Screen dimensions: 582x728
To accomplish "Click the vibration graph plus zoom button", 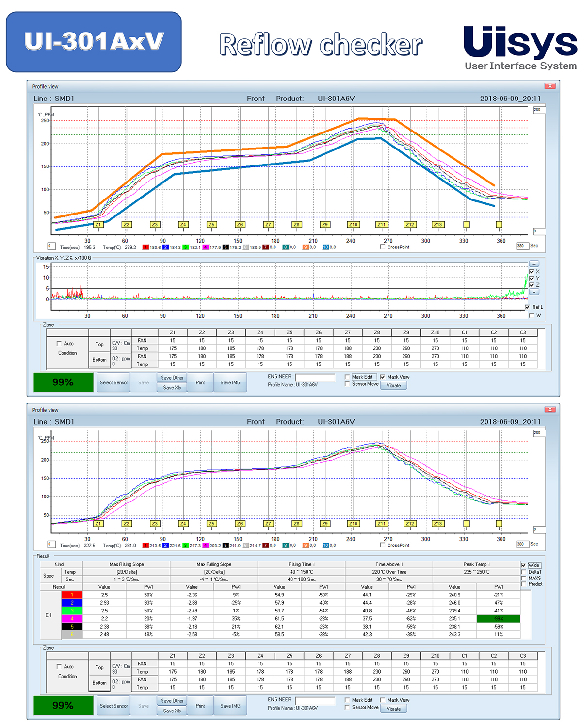I will tap(534, 264).
